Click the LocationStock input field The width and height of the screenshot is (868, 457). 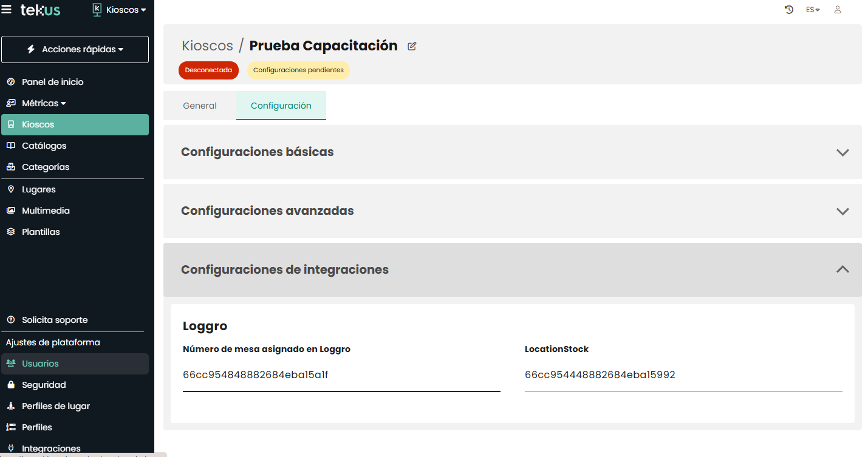683,375
